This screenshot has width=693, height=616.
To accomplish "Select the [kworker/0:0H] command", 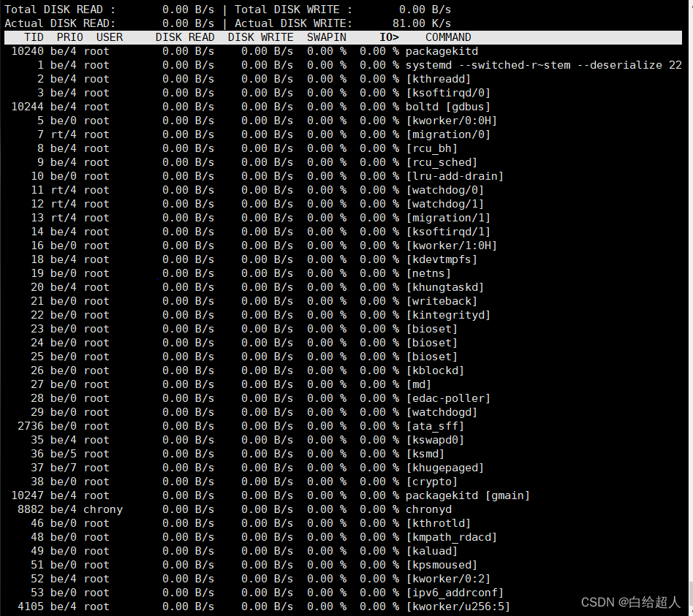I will [452, 121].
